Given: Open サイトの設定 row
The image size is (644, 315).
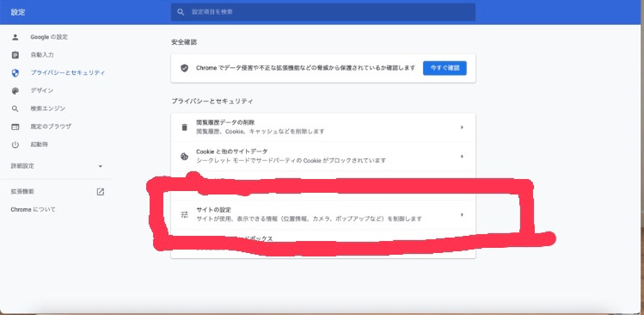Looking at the screenshot, I should point(323,214).
